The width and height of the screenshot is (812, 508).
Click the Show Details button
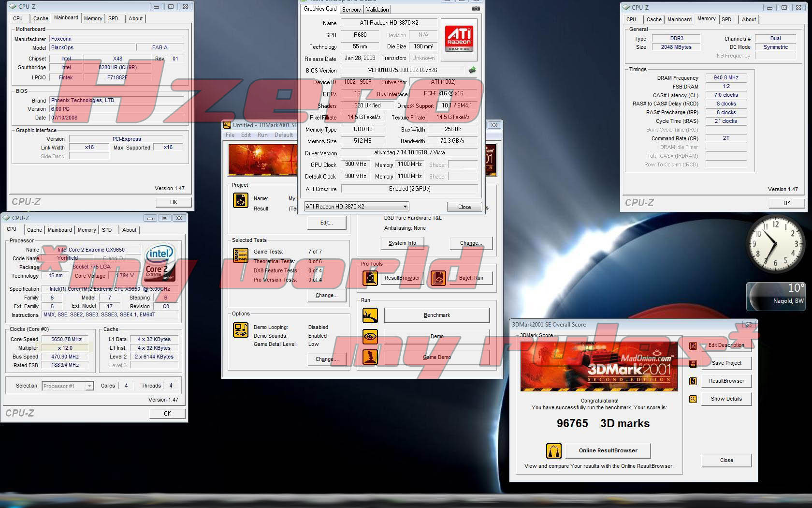pyautogui.click(x=726, y=399)
